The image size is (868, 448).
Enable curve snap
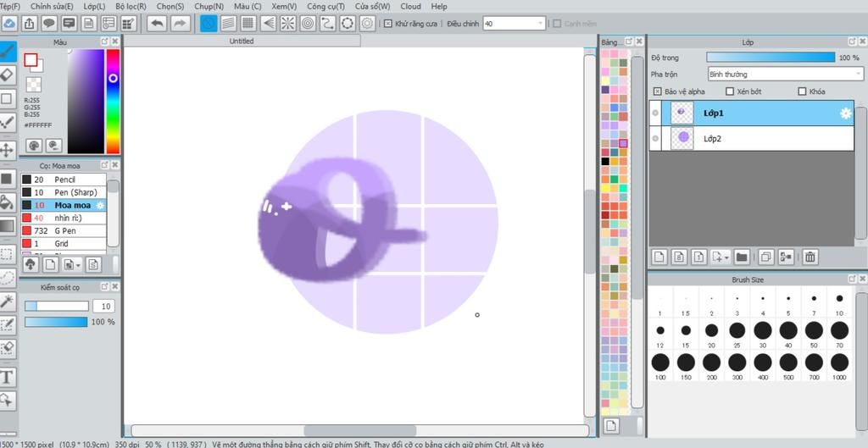coord(328,23)
